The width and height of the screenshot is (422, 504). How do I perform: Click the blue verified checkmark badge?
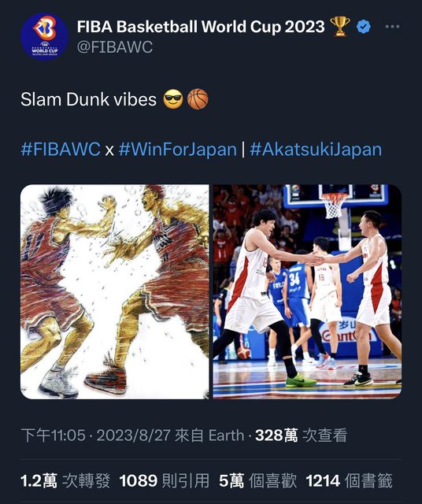coord(364,27)
